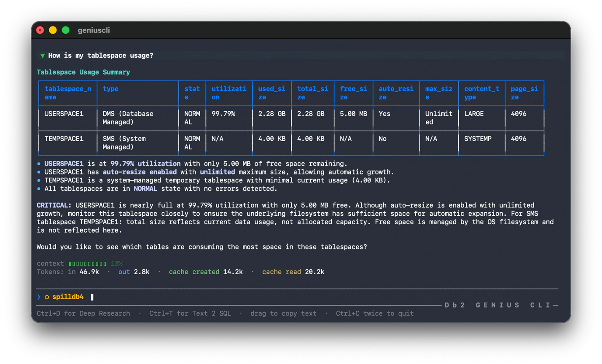The image size is (602, 364).
Task: Collapse the "How is my tablespace usage?" response
Action: 43,56
